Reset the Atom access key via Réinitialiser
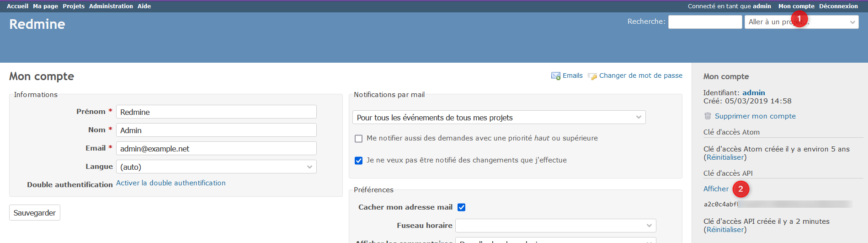The width and height of the screenshot is (868, 243). click(726, 157)
